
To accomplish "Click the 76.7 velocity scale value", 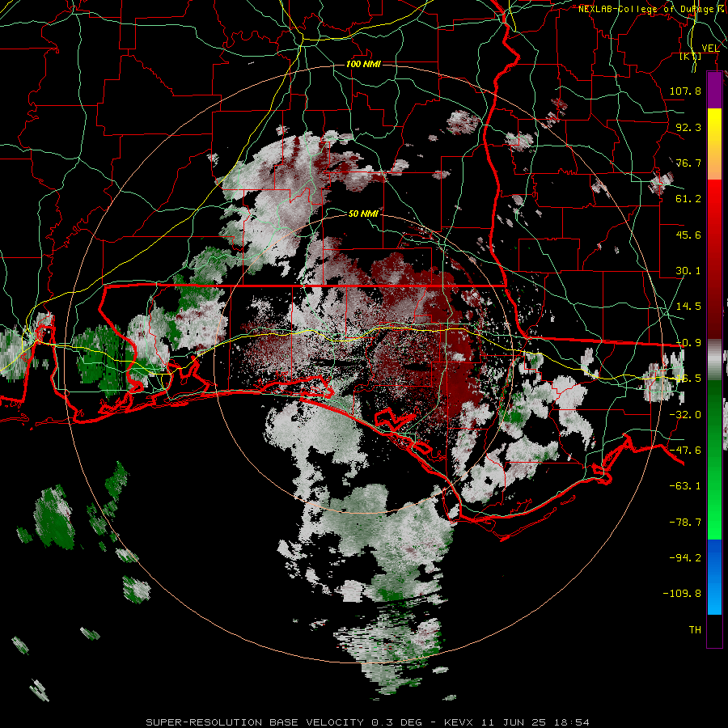I will [688, 163].
